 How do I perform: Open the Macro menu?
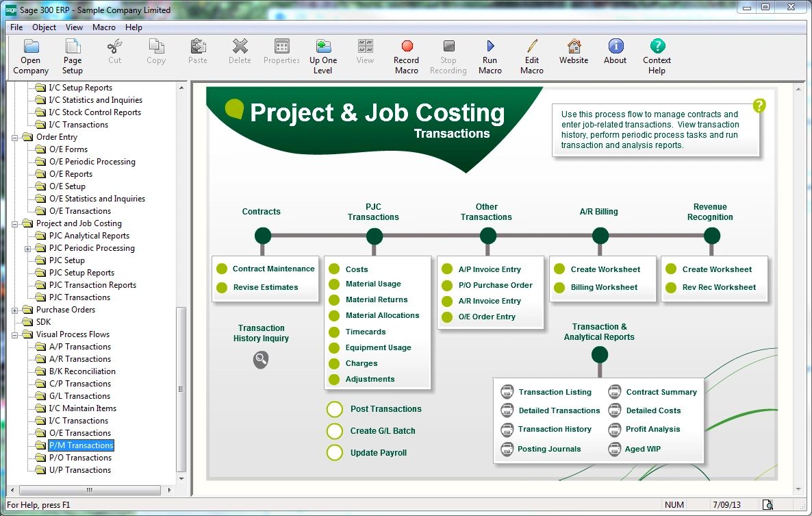[x=104, y=27]
